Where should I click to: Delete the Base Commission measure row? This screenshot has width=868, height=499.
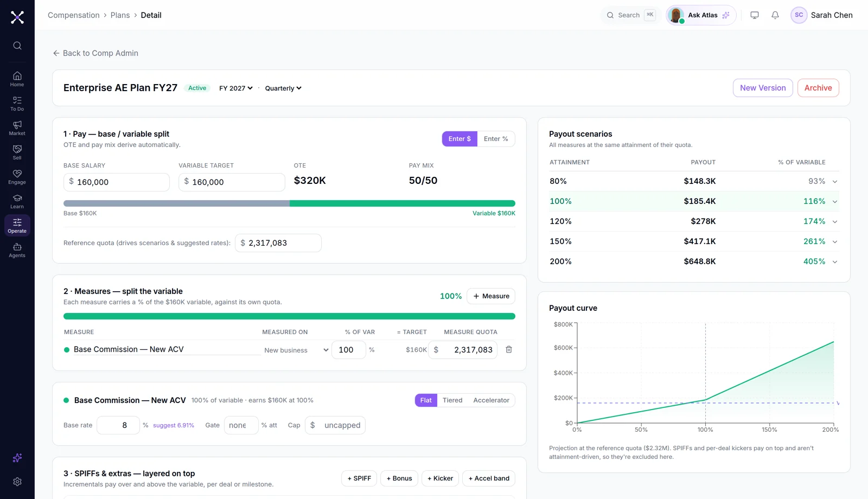(x=509, y=349)
